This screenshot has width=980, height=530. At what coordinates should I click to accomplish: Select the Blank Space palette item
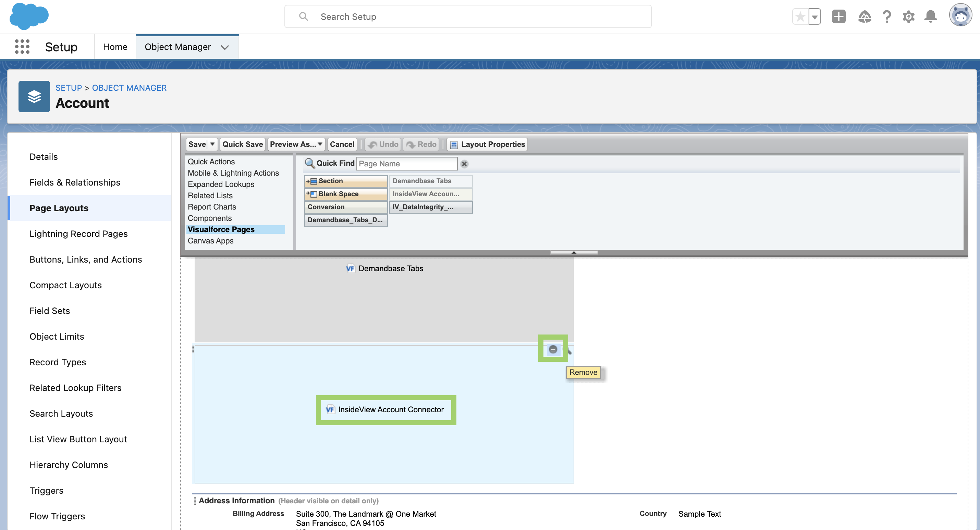[346, 194]
